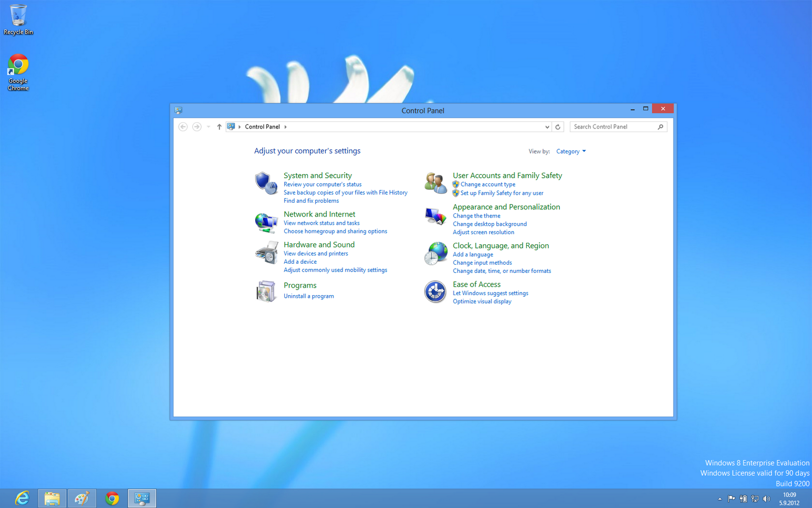
Task: Open Adjust commonly used mobility settings
Action: point(335,270)
